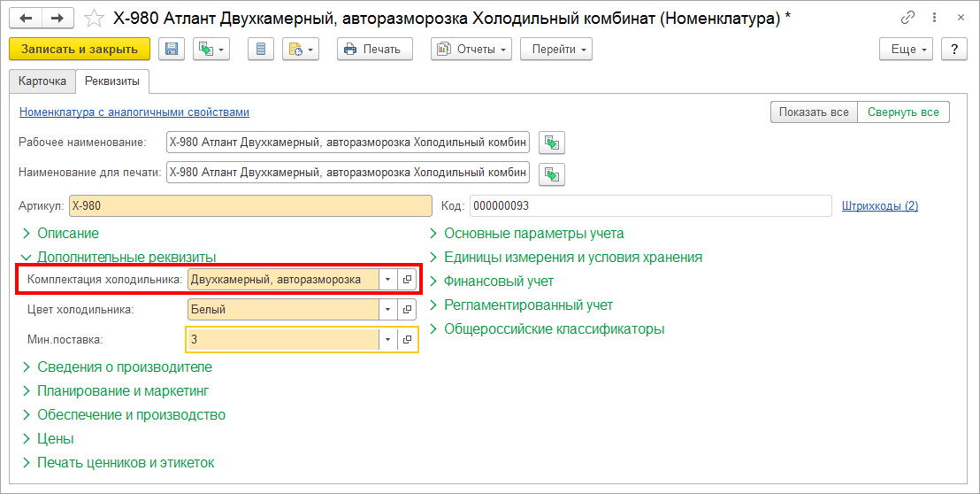
Task: Click the open-form icon beside Цвет холодильника
Action: tap(407, 310)
